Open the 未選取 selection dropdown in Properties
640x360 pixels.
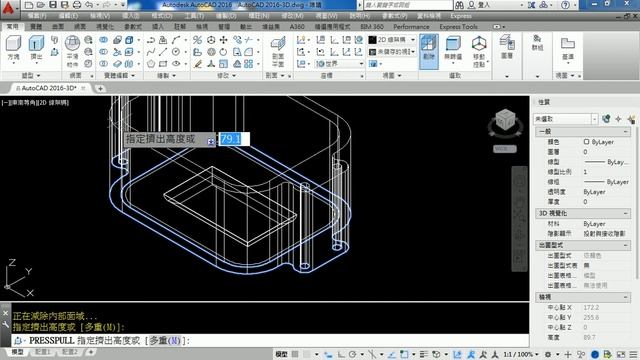[566, 119]
